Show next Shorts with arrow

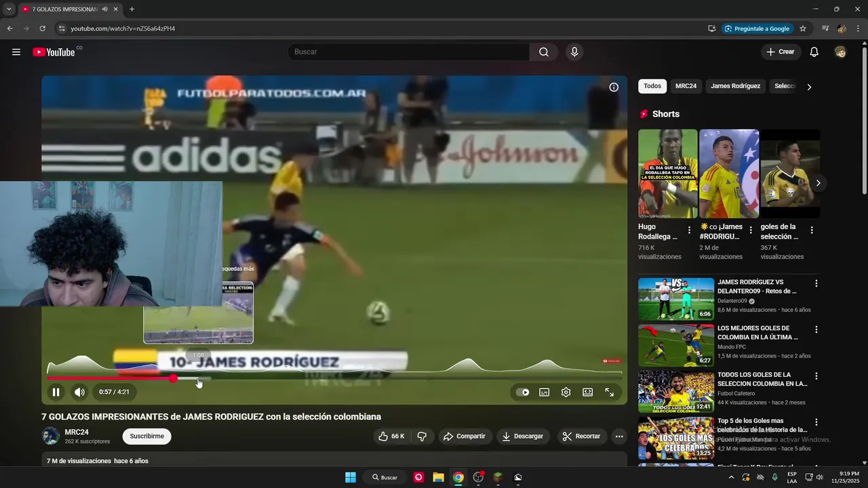(x=818, y=183)
